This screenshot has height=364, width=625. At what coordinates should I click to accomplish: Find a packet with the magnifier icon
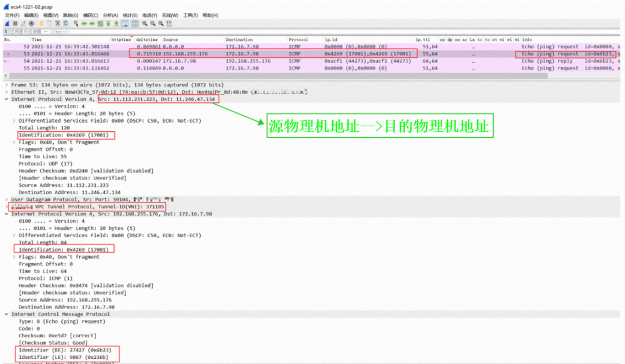[76, 24]
